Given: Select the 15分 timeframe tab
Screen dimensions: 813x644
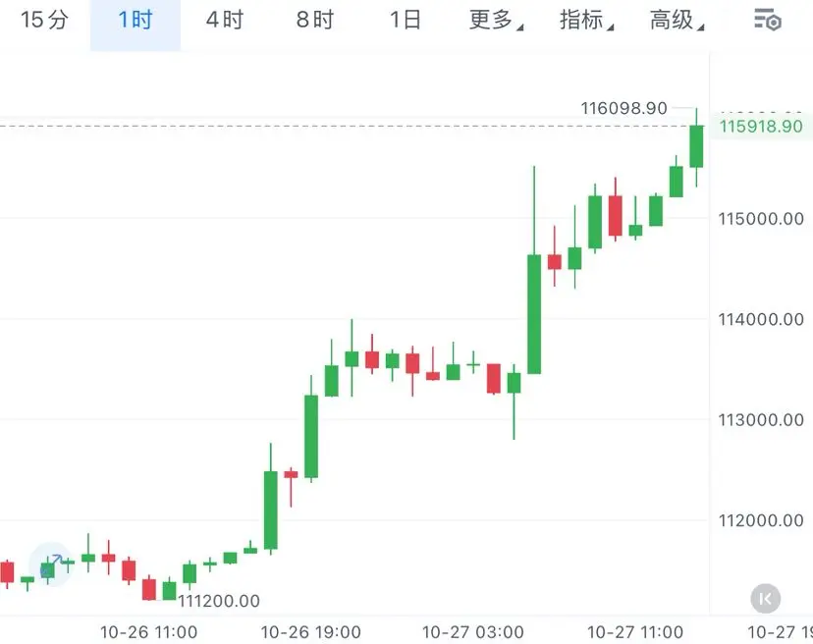Looking at the screenshot, I should 44,21.
